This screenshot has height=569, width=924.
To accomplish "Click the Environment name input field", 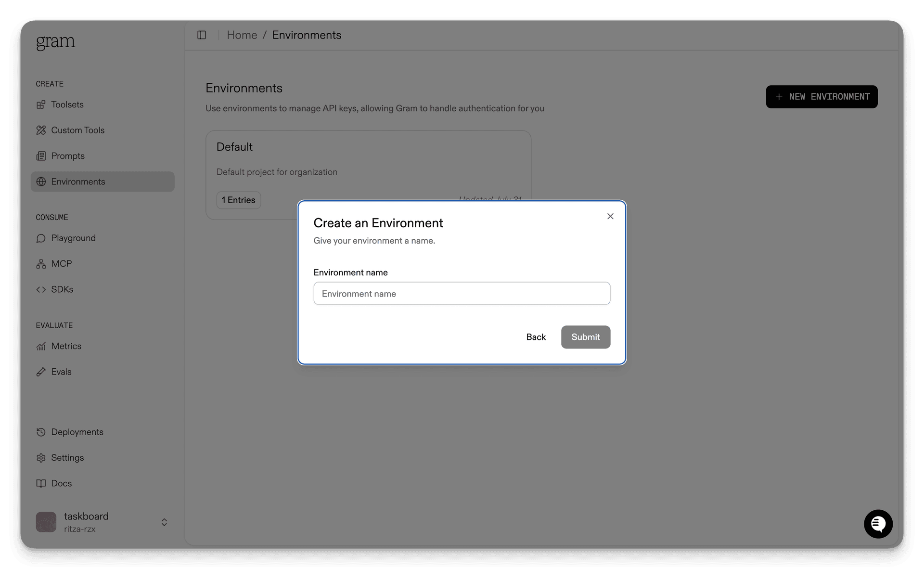I will click(462, 293).
